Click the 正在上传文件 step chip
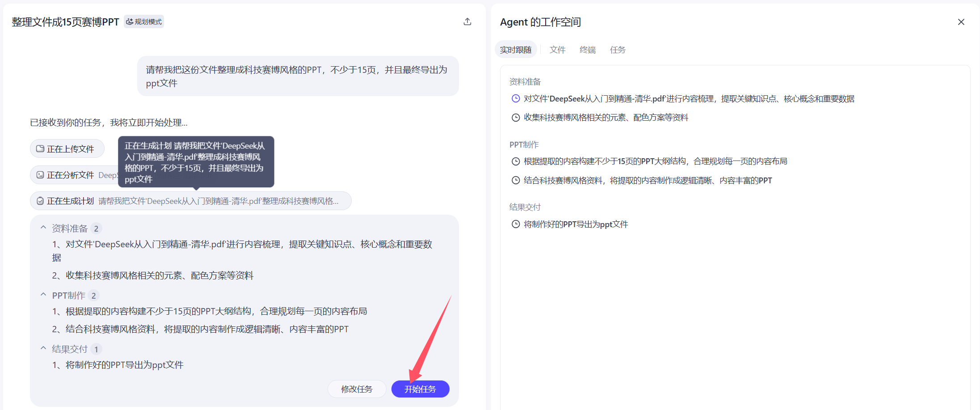Image resolution: width=980 pixels, height=410 pixels. point(67,149)
